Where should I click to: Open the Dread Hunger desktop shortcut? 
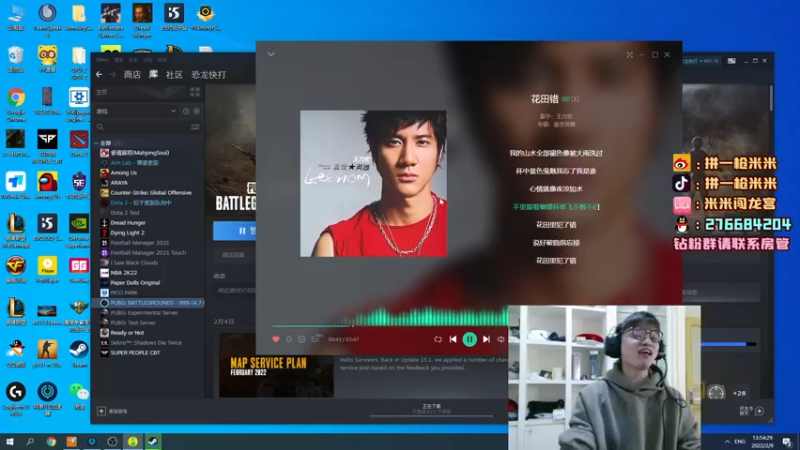point(142,19)
